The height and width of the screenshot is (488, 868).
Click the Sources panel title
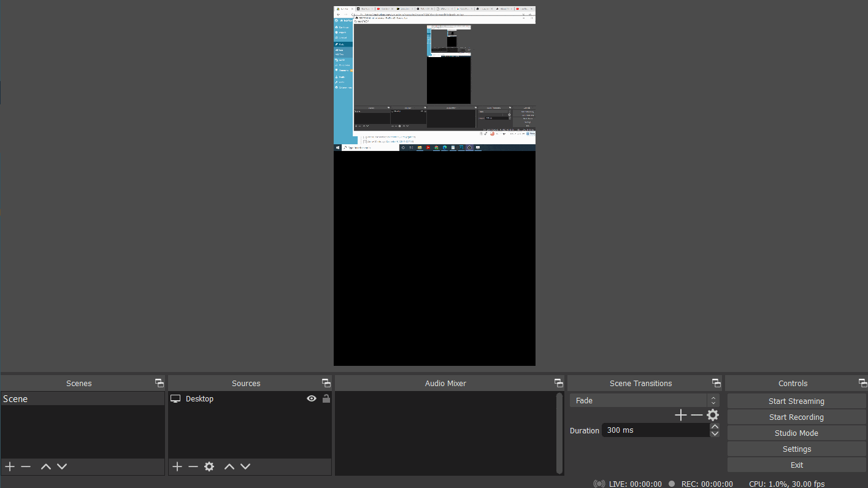(x=246, y=383)
